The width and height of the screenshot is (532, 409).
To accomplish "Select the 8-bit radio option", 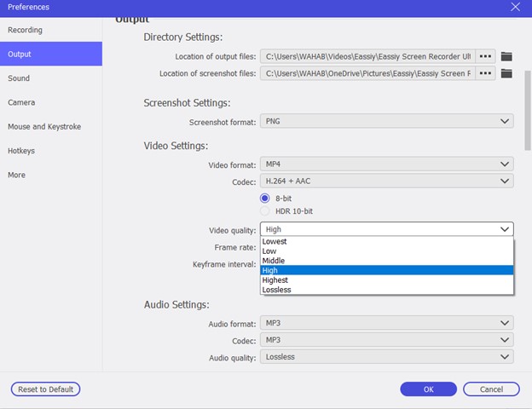I will [265, 198].
